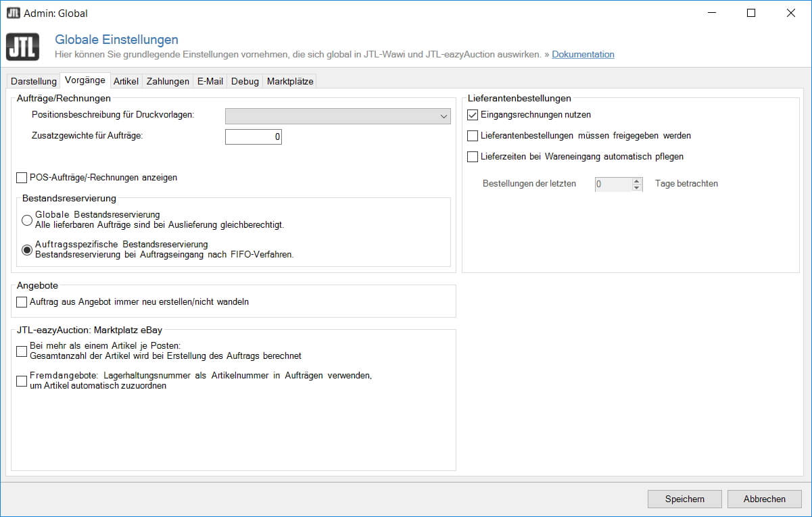Enable Lieferantenbestellungen müssen freigegeben werden
The width and height of the screenshot is (812, 517).
[x=473, y=136]
